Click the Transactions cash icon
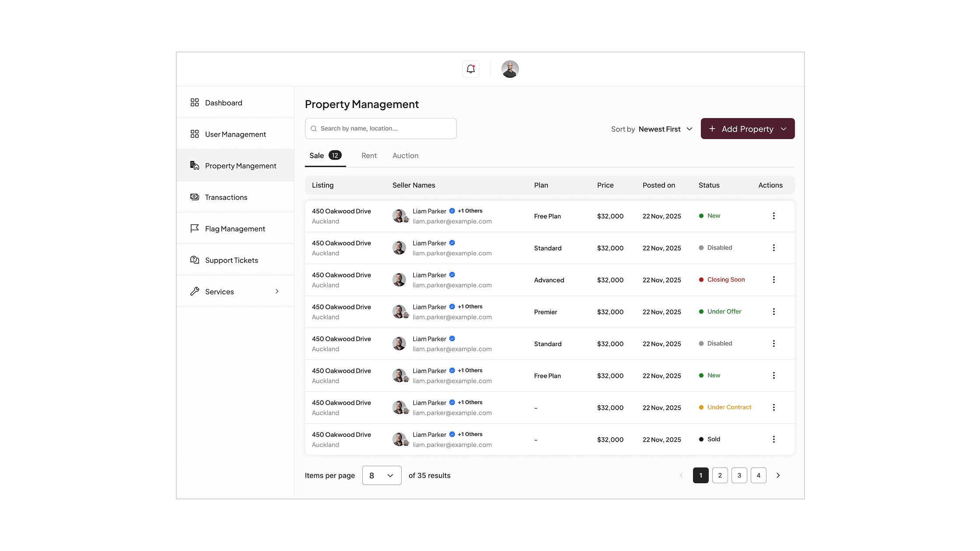980x551 pixels. [x=195, y=197]
